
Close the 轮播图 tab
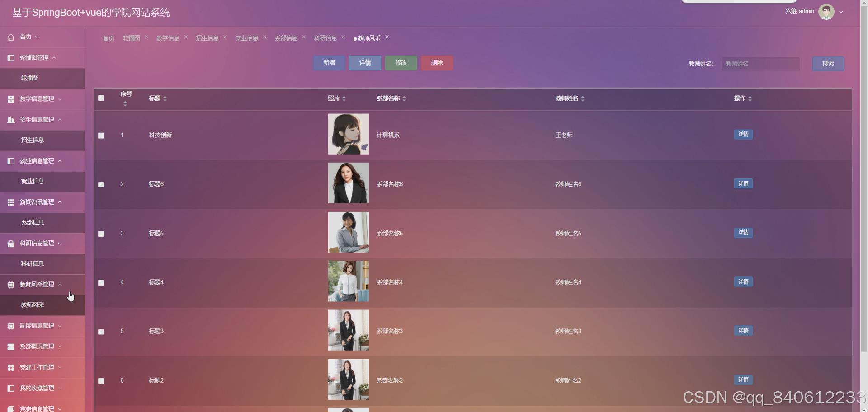pos(146,37)
